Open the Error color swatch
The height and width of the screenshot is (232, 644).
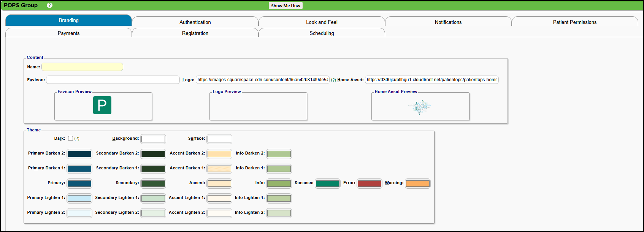coord(369,183)
